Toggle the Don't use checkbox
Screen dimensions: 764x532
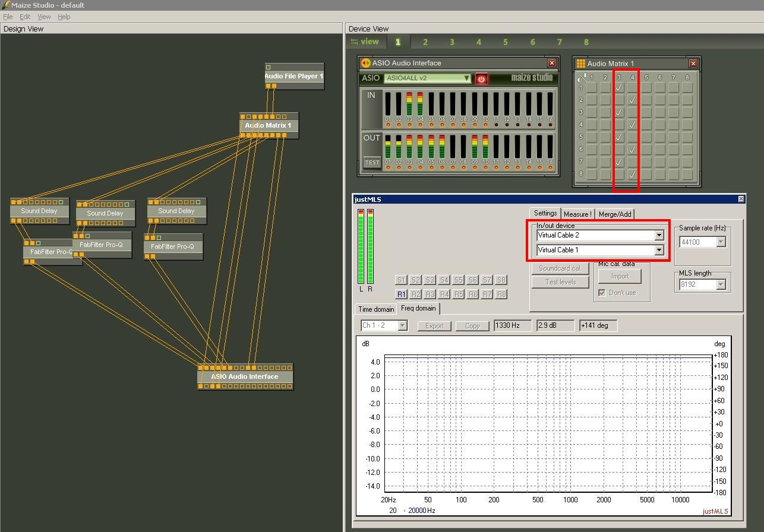602,293
